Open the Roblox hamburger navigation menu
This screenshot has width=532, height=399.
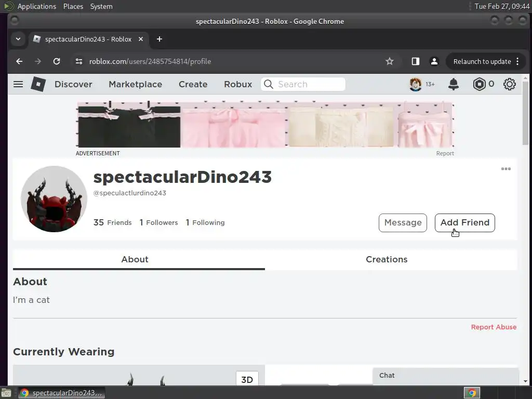tap(18, 84)
